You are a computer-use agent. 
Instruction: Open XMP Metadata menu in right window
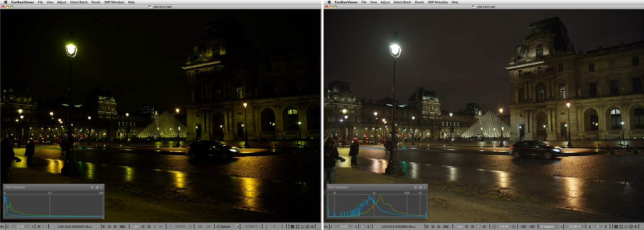pyautogui.click(x=438, y=2)
